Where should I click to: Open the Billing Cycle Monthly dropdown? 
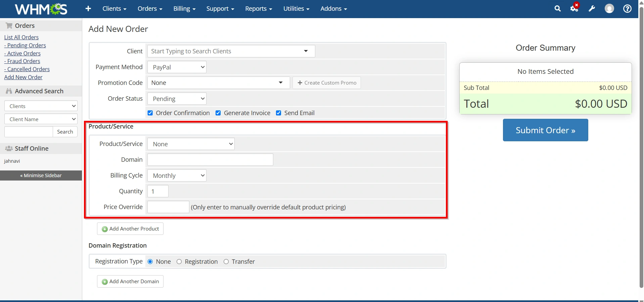[x=177, y=175]
